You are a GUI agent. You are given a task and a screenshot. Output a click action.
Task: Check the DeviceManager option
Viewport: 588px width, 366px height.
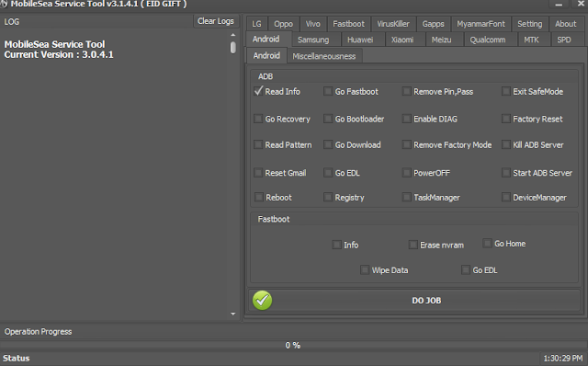(x=506, y=197)
